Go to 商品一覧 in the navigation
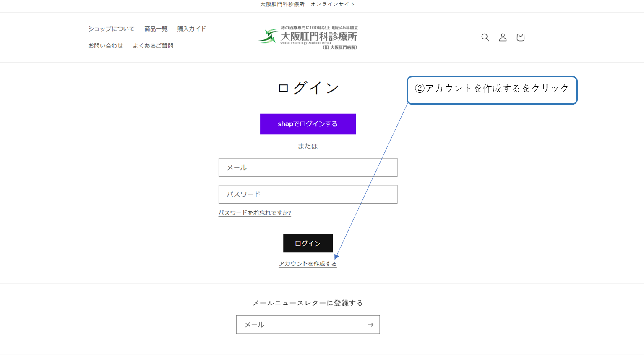The width and height of the screenshot is (644, 357). click(156, 29)
